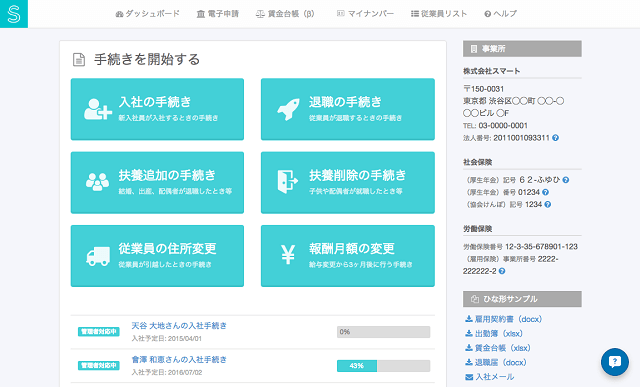The image size is (640, 387).
Task: Download the 雇用契約書 (docx) template
Action: (504, 319)
